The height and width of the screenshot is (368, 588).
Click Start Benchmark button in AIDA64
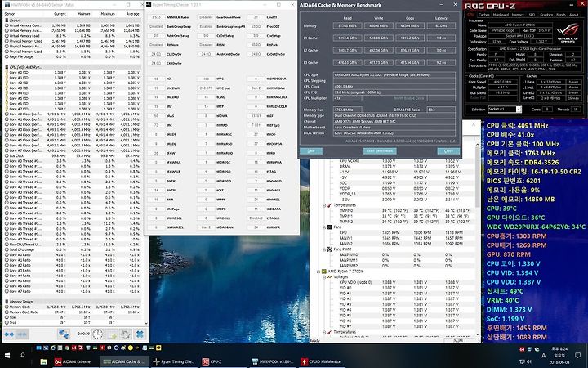(x=380, y=151)
